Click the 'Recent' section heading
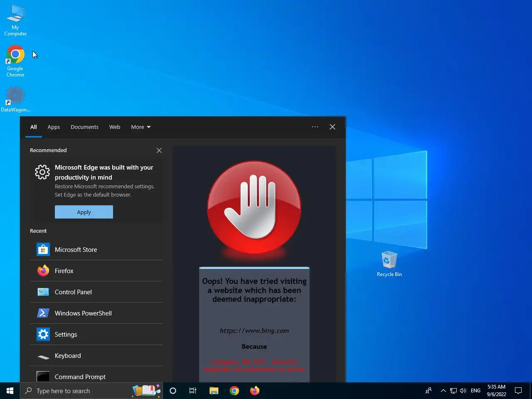 38,231
